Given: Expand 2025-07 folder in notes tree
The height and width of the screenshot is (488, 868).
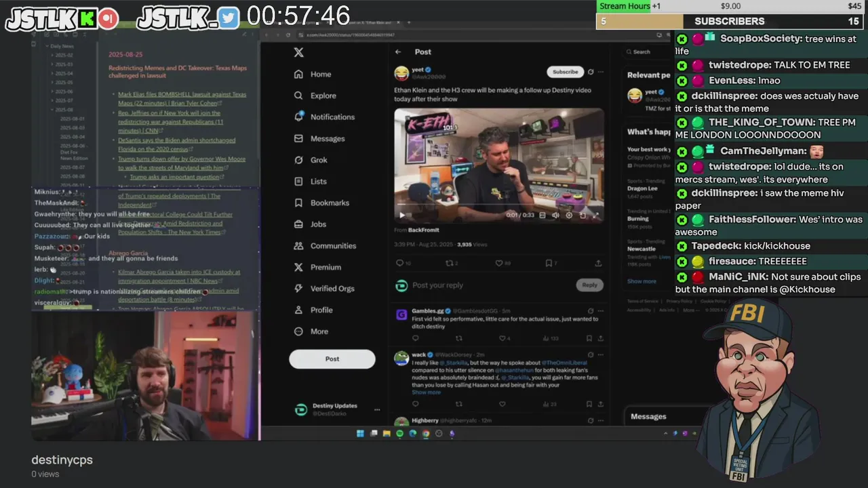Looking at the screenshot, I should click(x=52, y=100).
